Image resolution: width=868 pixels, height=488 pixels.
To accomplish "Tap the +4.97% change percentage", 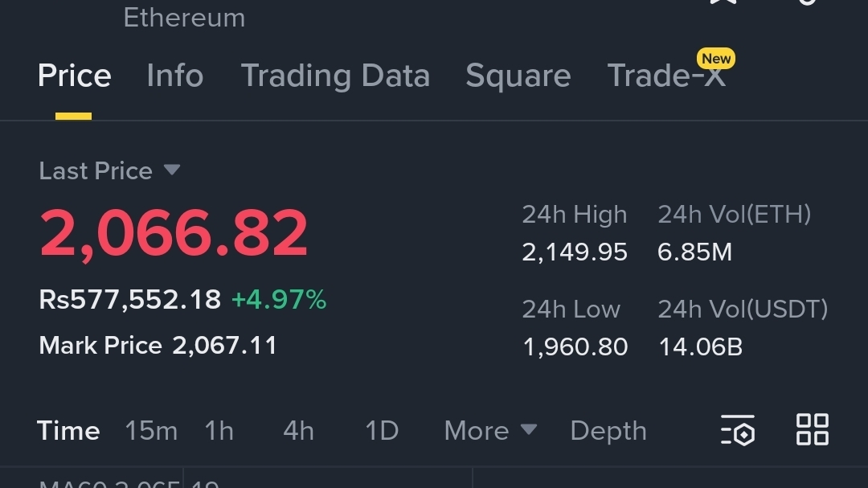I will 278,300.
